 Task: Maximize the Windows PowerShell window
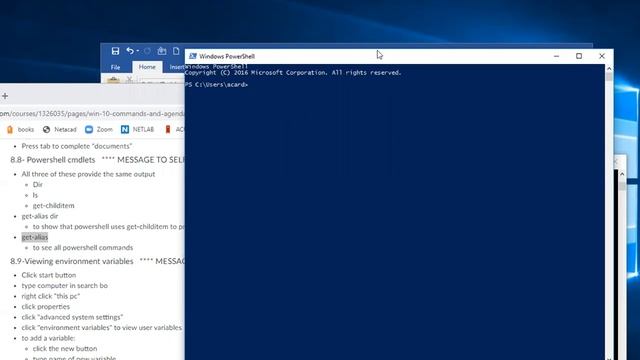(x=579, y=56)
